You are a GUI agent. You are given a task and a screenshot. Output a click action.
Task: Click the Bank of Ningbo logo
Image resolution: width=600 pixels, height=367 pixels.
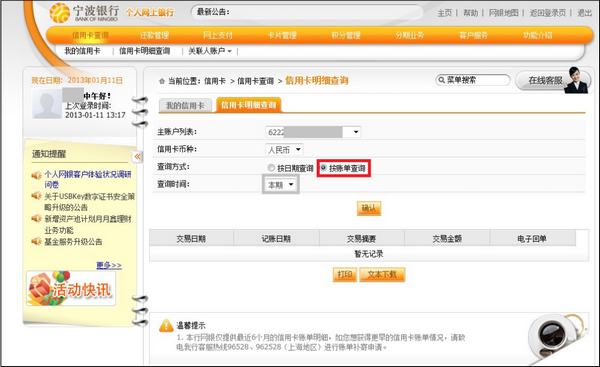click(x=84, y=13)
